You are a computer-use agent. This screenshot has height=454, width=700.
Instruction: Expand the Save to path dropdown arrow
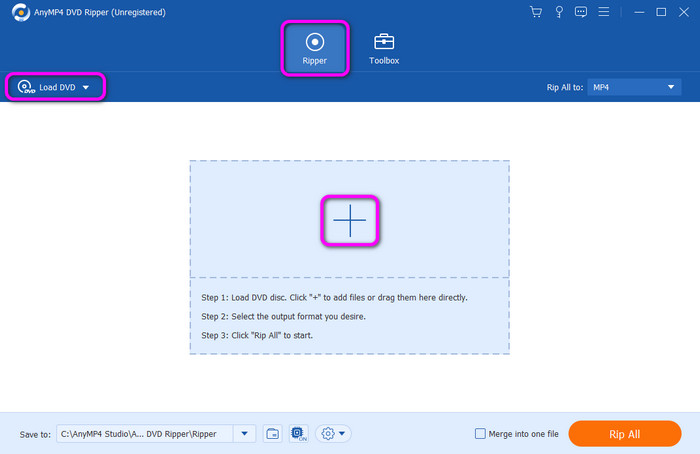(244, 433)
